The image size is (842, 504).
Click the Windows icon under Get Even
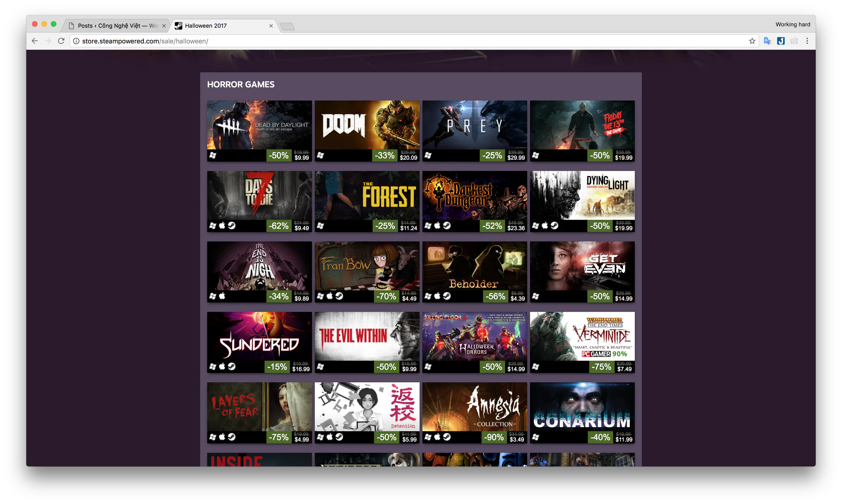click(x=536, y=296)
